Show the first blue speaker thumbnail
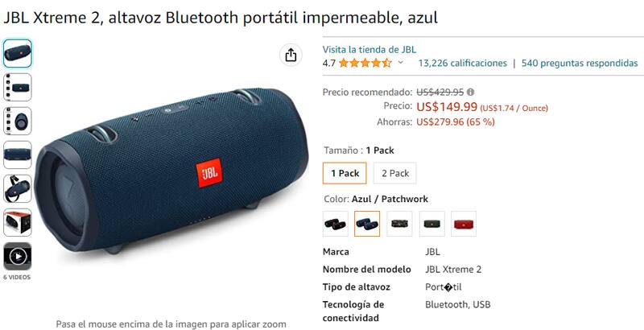The image size is (644, 330). 18,53
